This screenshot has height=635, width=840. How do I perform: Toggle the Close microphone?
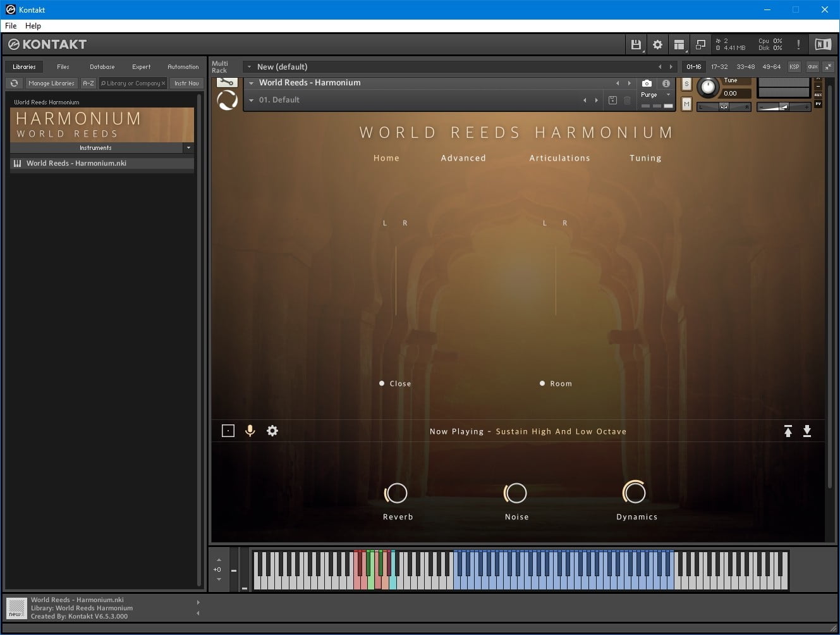395,383
